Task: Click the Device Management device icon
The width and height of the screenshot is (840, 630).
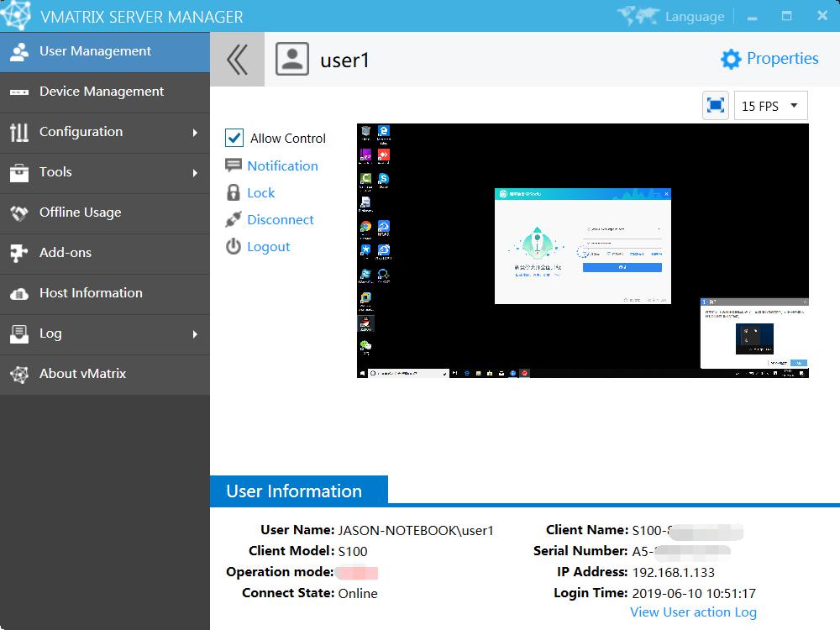Action: (x=19, y=92)
